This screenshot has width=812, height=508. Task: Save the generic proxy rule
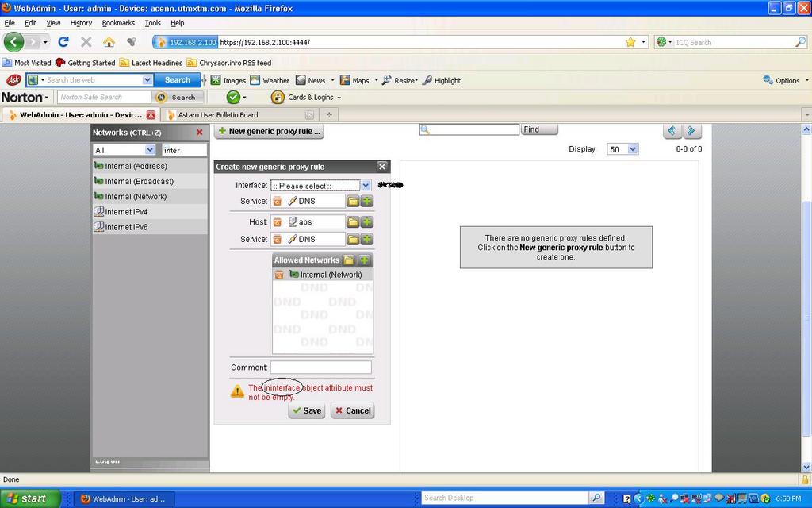click(306, 410)
